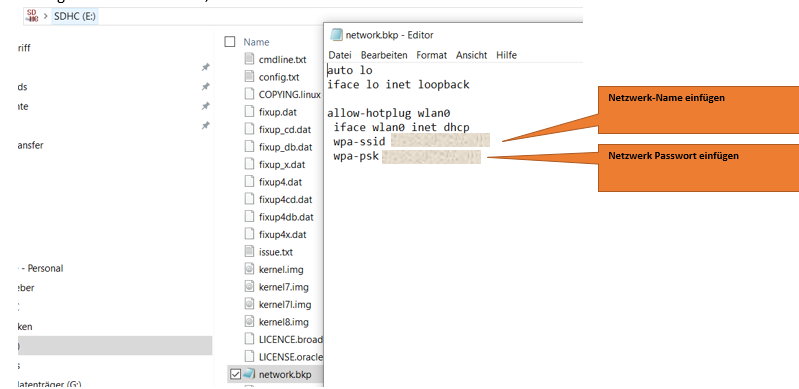
Task: Select the fixup_db.dat file icon
Action: pyautogui.click(x=249, y=147)
